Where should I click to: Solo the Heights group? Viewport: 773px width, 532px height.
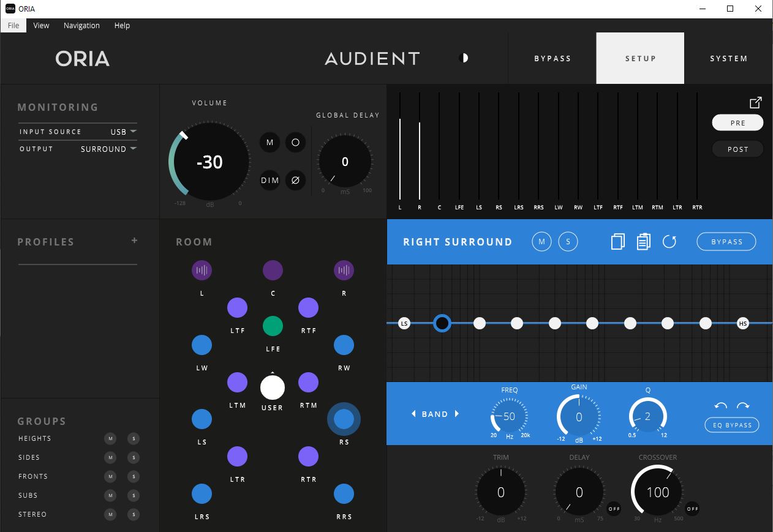(x=133, y=438)
